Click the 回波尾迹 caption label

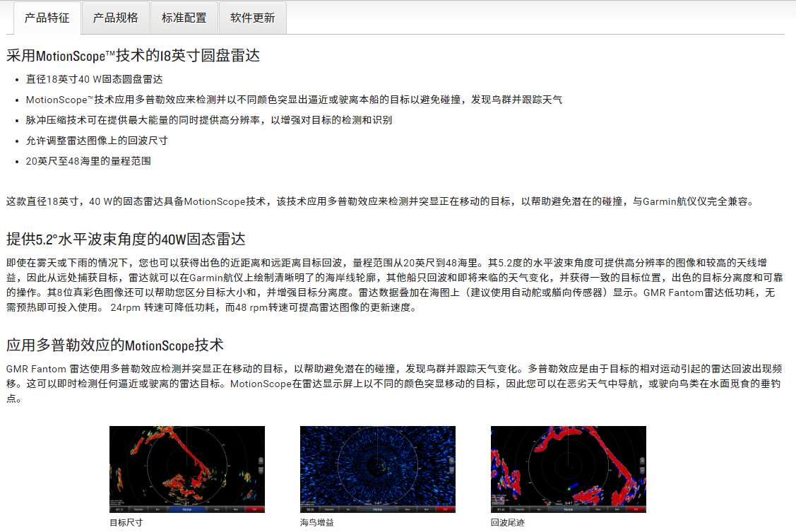[507, 523]
